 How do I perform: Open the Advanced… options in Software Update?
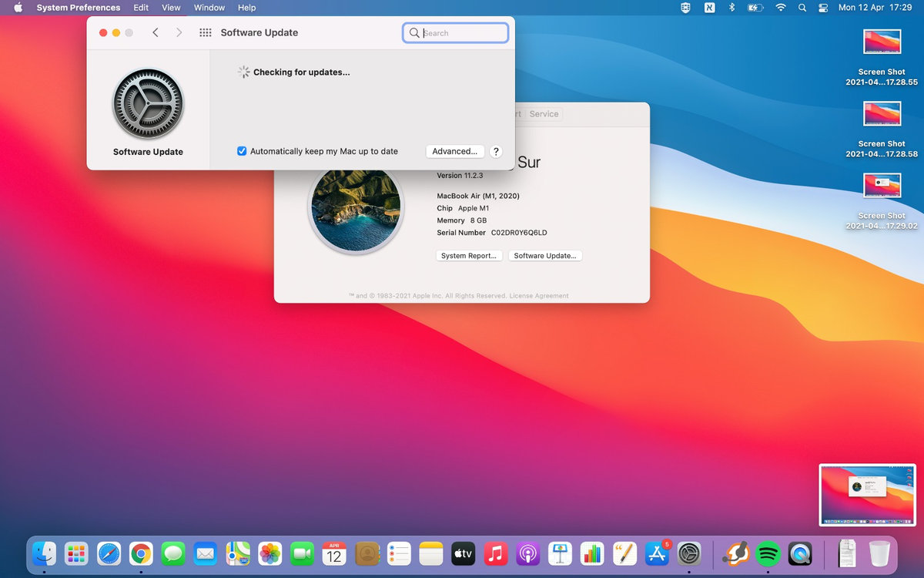point(455,151)
